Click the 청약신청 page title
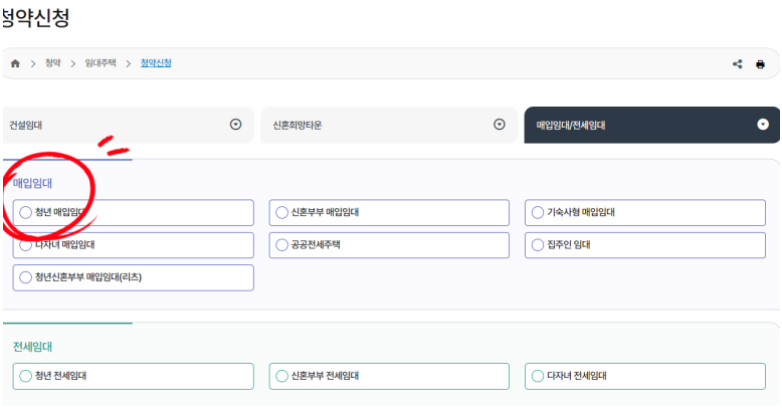Image resolution: width=782 pixels, height=410 pixels. 35,17
